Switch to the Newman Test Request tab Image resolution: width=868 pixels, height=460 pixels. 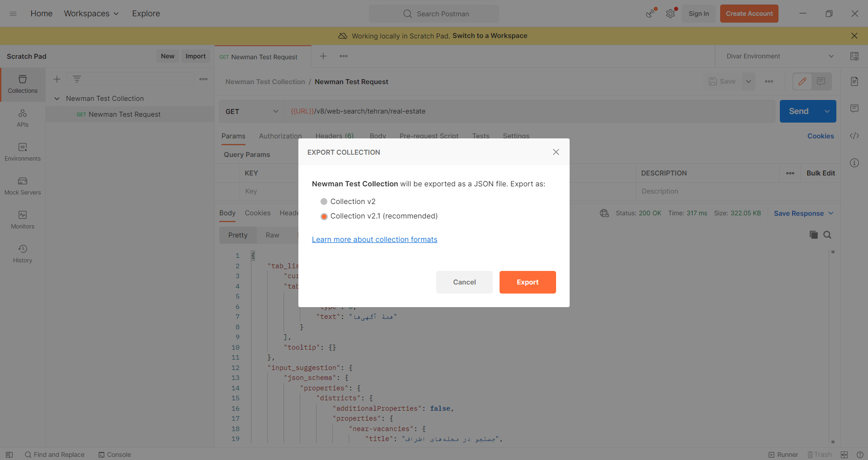tap(263, 57)
